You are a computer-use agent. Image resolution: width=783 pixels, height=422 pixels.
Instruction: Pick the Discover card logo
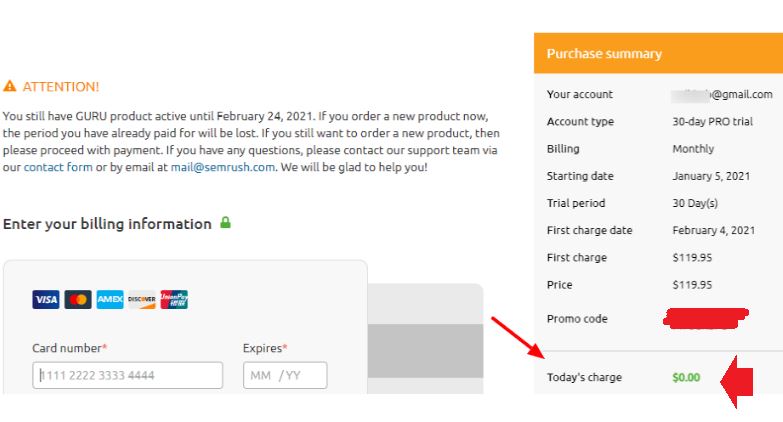click(x=142, y=299)
